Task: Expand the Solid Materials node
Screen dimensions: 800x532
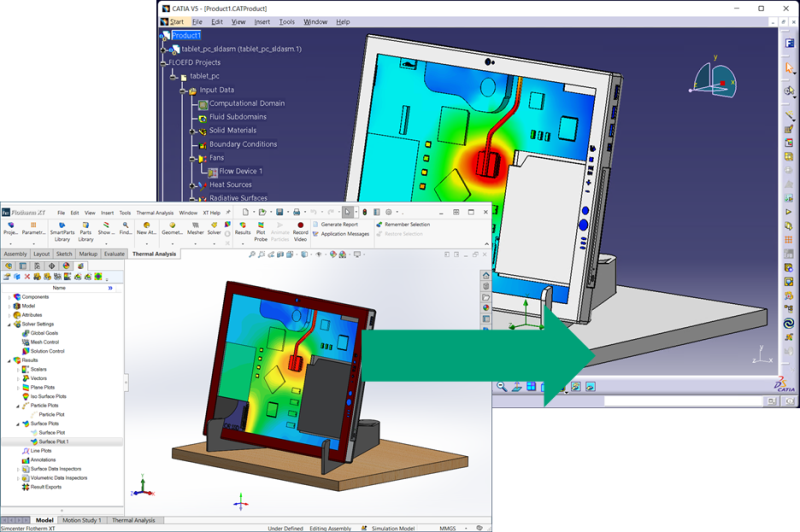Action: (x=190, y=131)
